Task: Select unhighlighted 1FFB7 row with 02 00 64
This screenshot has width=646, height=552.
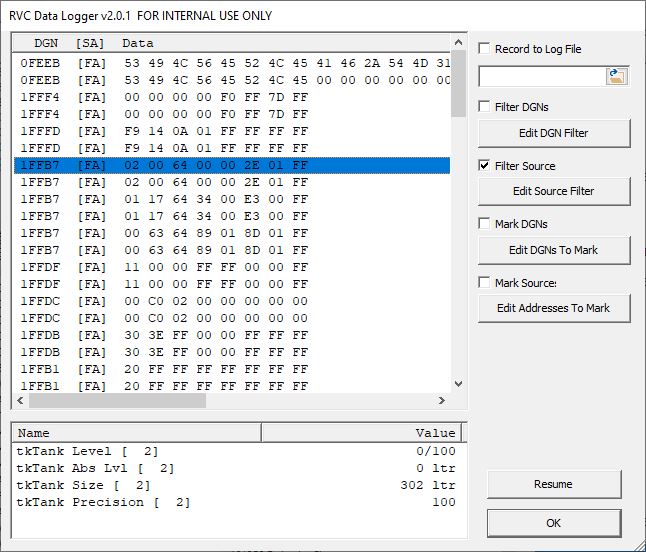Action: [232, 182]
